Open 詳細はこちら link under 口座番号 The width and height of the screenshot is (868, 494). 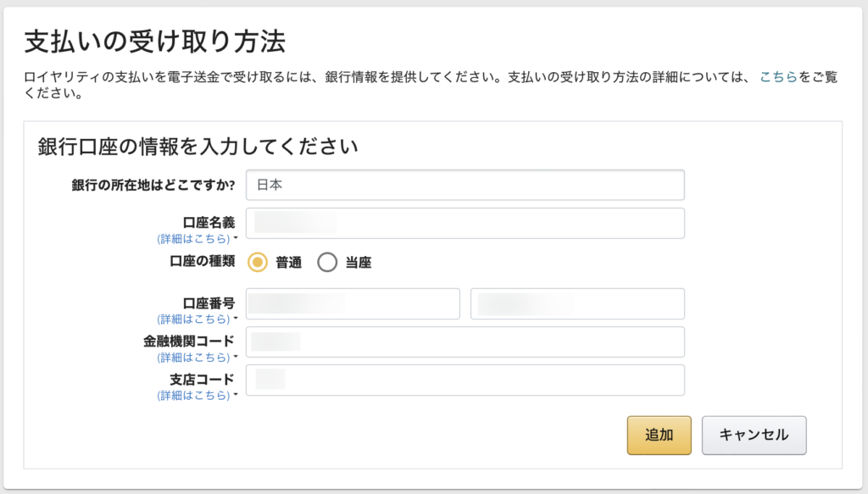pyautogui.click(x=194, y=319)
